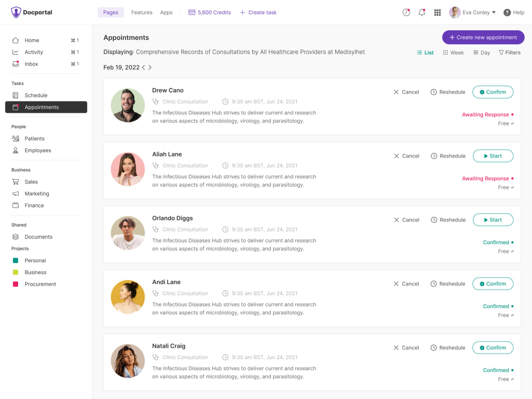Image resolution: width=532 pixels, height=399 pixels.
Task: Click Clinic Consultation label on Natali Craig's card
Action: [x=185, y=358]
